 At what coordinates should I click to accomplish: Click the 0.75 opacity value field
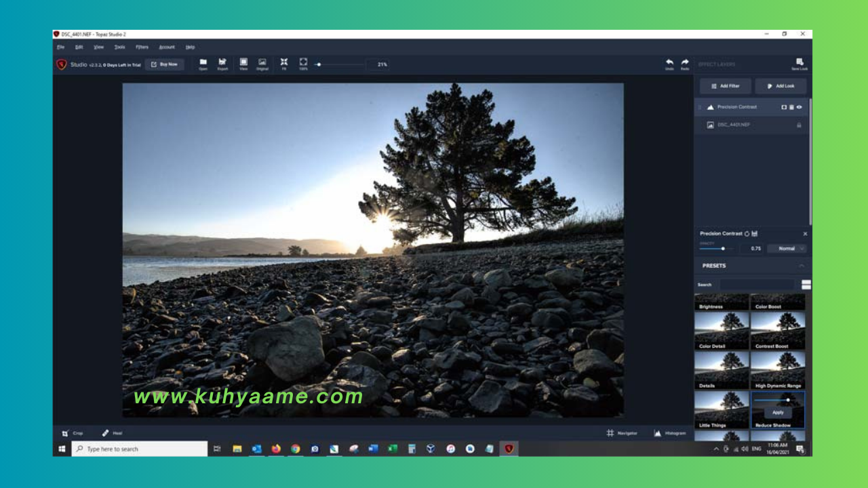(x=750, y=249)
